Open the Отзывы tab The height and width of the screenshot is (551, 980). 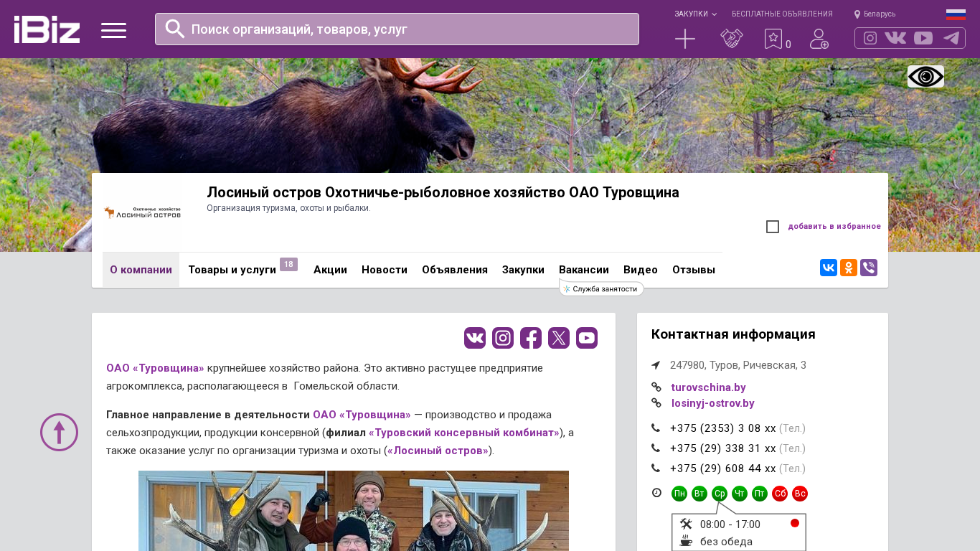coord(694,270)
